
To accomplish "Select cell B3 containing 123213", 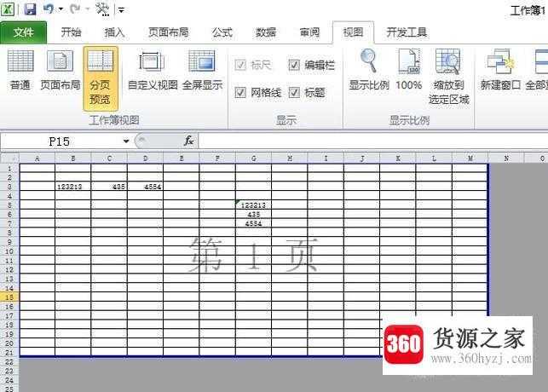I will pos(72,187).
